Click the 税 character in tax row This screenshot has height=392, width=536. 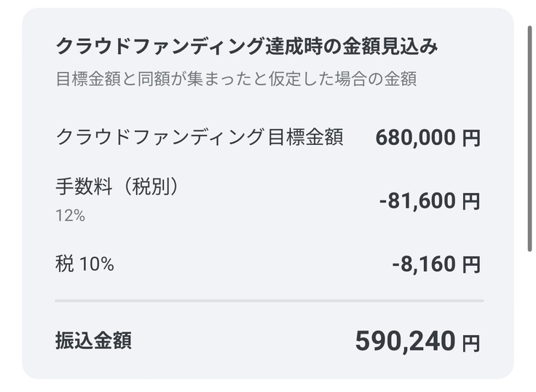click(64, 264)
